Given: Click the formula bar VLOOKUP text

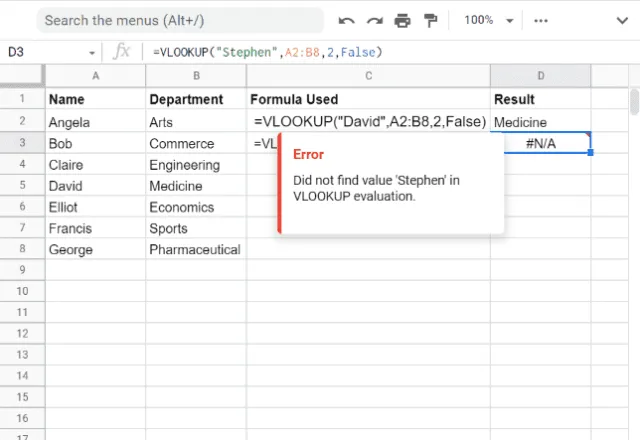Looking at the screenshot, I should pos(268,52).
